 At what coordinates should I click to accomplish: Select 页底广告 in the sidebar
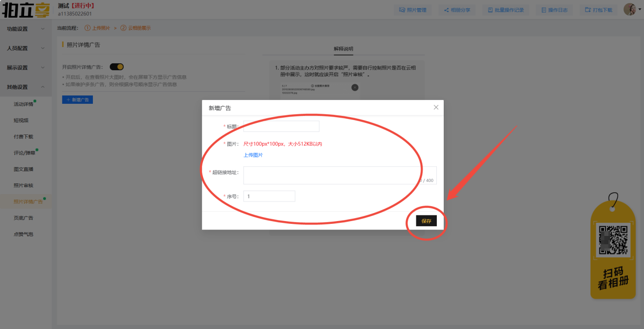tap(23, 218)
